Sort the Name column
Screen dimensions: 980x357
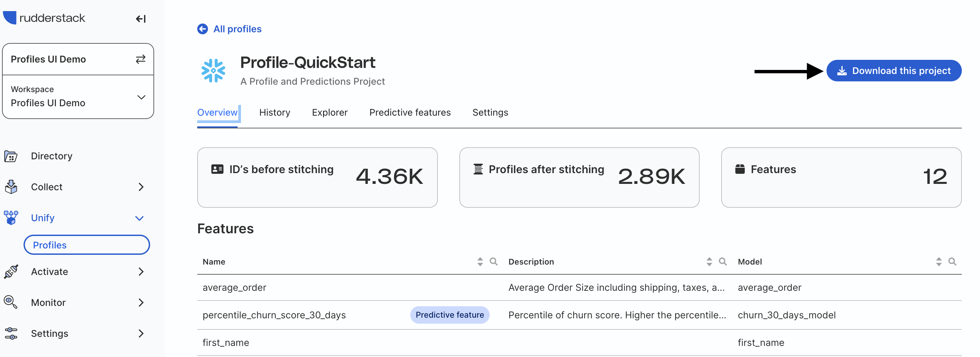click(x=480, y=262)
